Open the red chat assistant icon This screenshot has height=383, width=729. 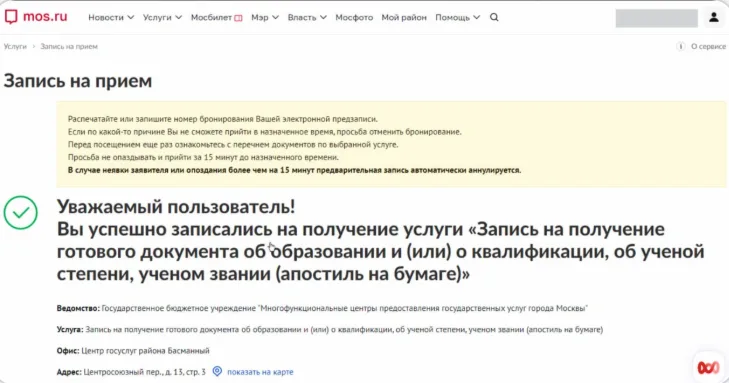point(708,368)
